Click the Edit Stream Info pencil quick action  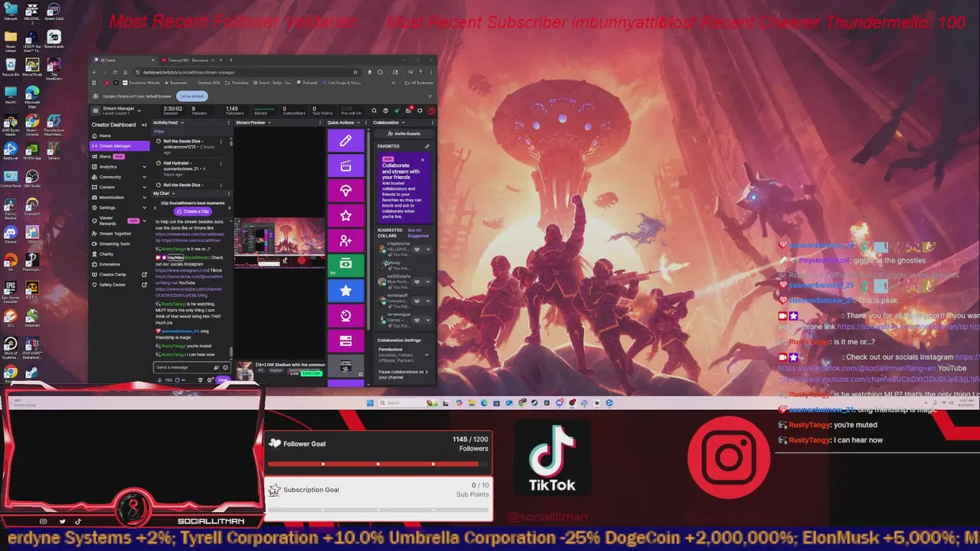pos(345,141)
